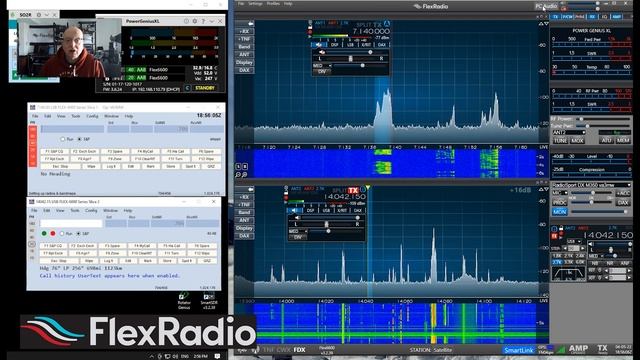Click zoom-out magnifier under 40m waterfall

tap(238, 175)
